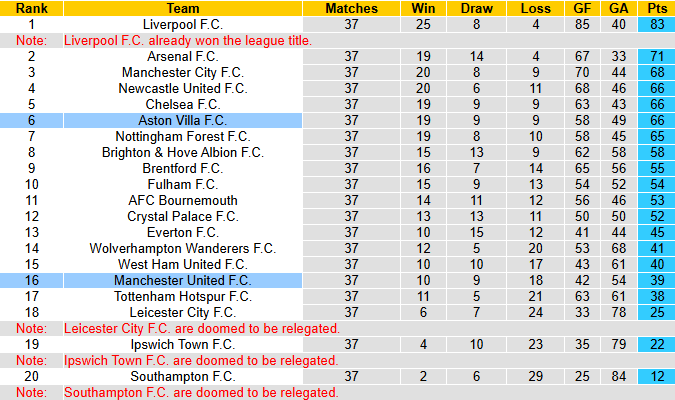
Task: Click the Liverpool F.C. team name
Action: click(x=183, y=24)
